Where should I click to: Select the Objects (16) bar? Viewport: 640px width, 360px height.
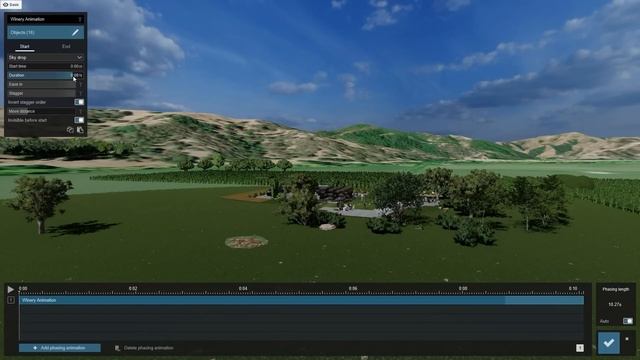coord(45,32)
